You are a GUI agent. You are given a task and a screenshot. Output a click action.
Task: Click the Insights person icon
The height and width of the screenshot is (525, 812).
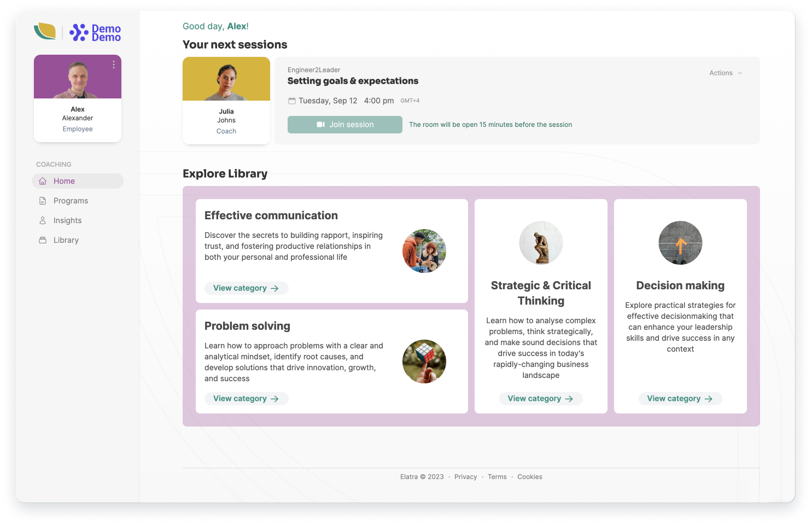tap(43, 220)
